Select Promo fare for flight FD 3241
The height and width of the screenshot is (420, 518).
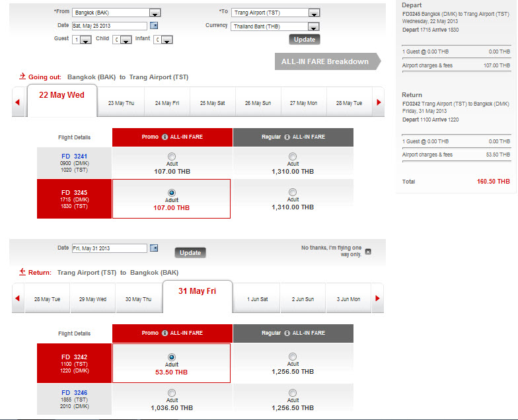pyautogui.click(x=172, y=156)
